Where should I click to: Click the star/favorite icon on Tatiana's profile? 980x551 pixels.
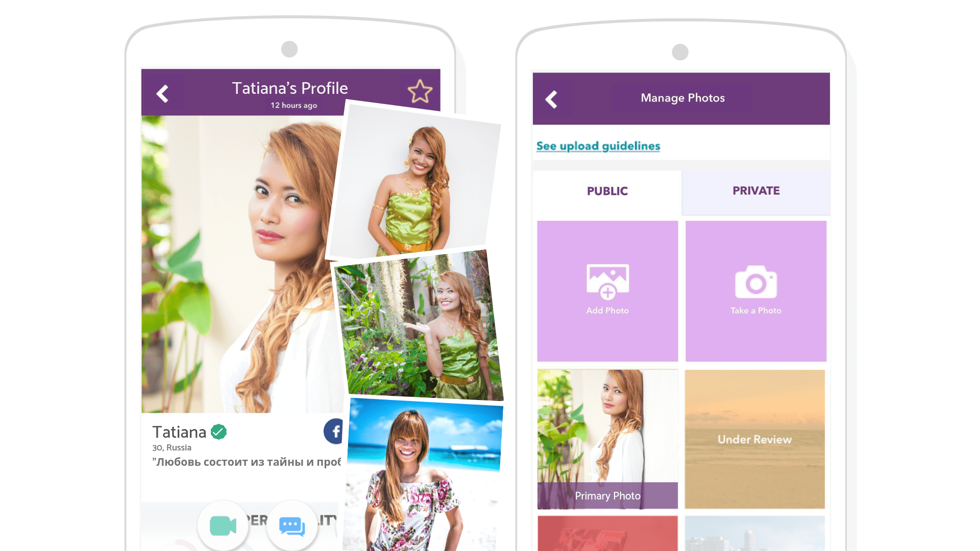420,93
